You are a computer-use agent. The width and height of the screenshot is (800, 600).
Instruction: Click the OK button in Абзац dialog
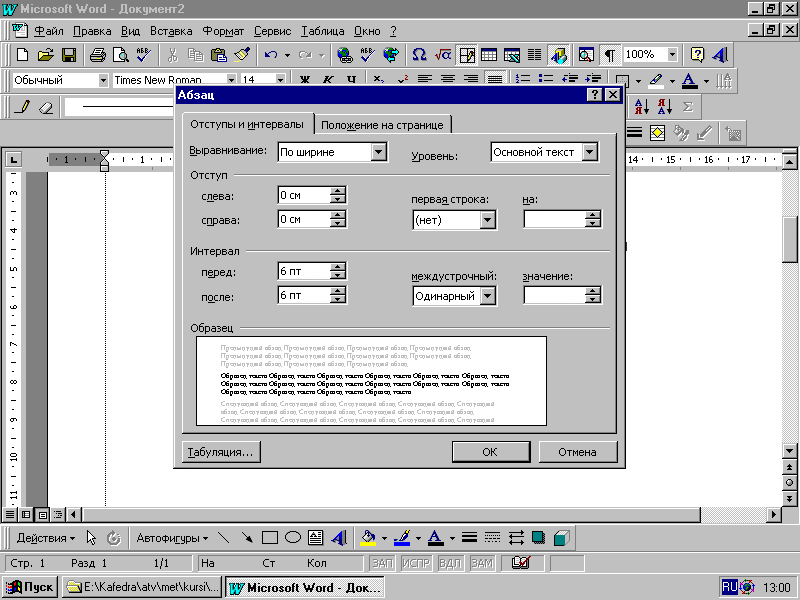point(490,452)
